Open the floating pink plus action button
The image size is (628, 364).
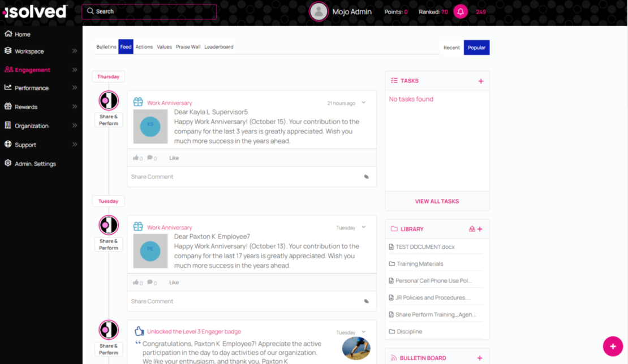(613, 346)
